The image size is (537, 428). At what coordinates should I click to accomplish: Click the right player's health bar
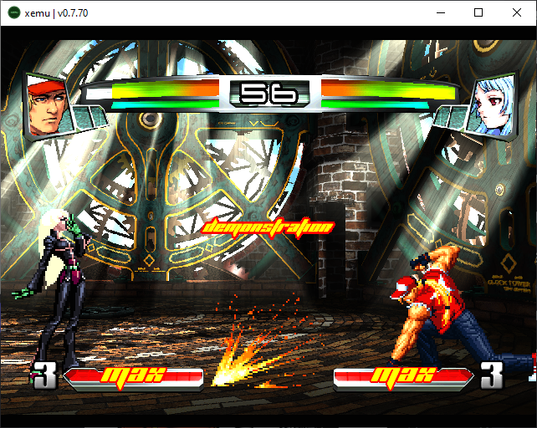(389, 90)
